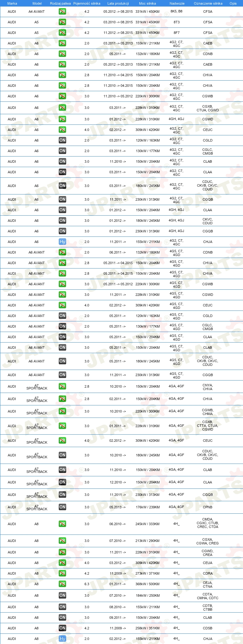Select the CMDA, CGXC, CTUB, CREC, CTDA engine cell
This screenshot has width=243, height=644.
point(208,523)
